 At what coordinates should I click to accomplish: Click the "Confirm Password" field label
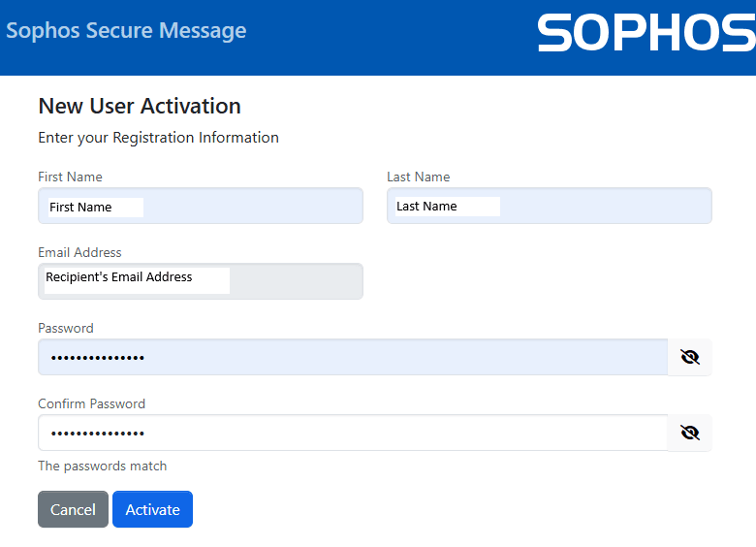91,403
